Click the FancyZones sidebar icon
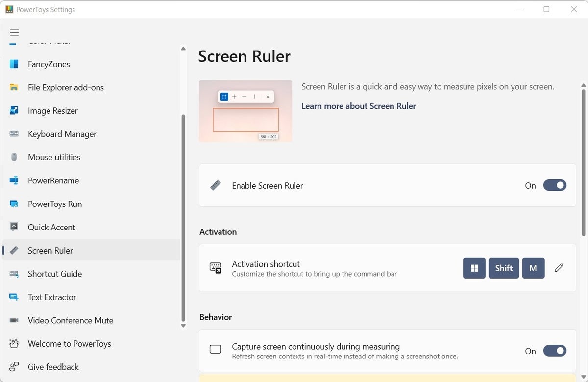The image size is (588, 382). point(14,64)
